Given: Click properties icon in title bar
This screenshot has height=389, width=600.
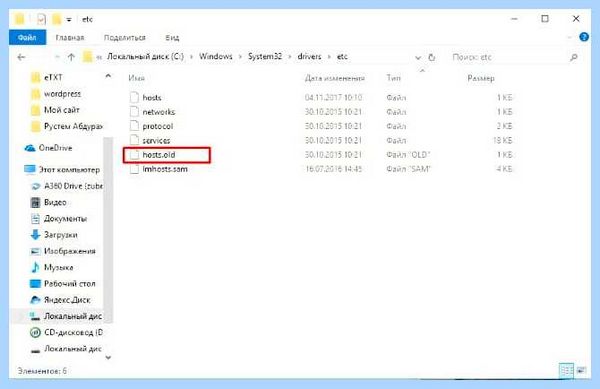Looking at the screenshot, I should 41,19.
